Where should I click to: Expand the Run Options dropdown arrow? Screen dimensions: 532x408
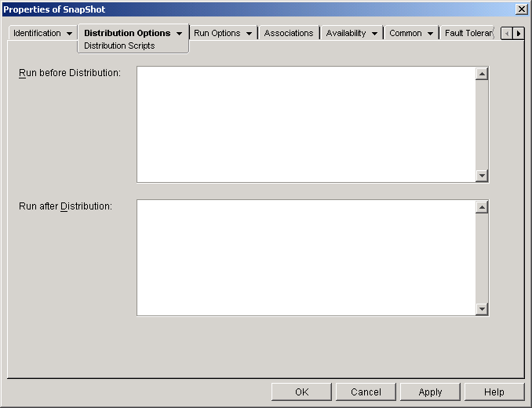pos(249,34)
